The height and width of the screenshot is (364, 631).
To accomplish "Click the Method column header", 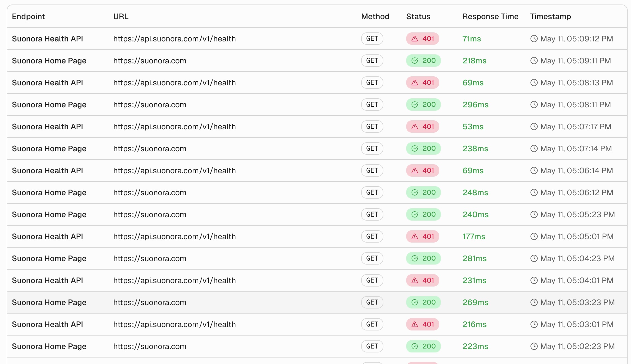I will point(375,16).
